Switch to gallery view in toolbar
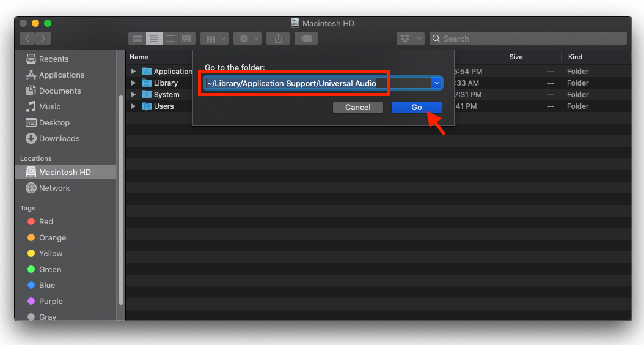Image resolution: width=644 pixels, height=345 pixels. pos(187,39)
